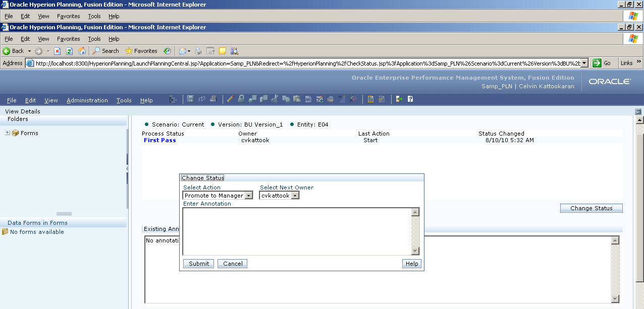Screen dimensions: 644x309
Task: Open Favorites star toolbar button
Action: (141, 51)
